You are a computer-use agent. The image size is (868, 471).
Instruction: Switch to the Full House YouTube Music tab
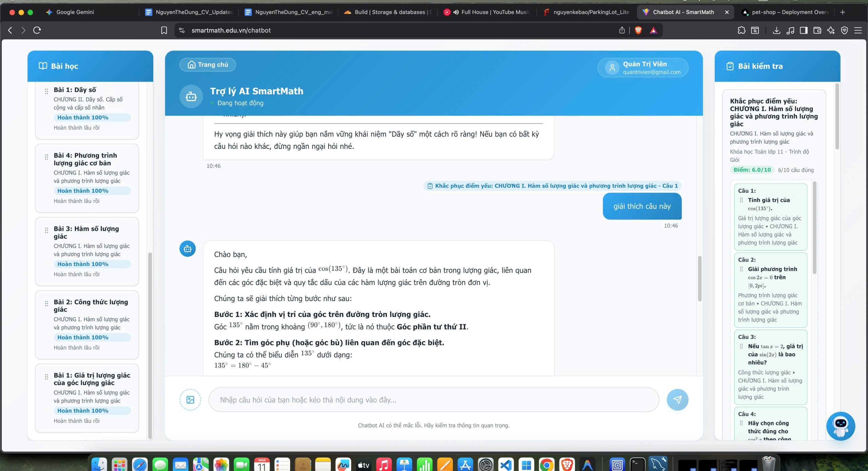(488, 12)
